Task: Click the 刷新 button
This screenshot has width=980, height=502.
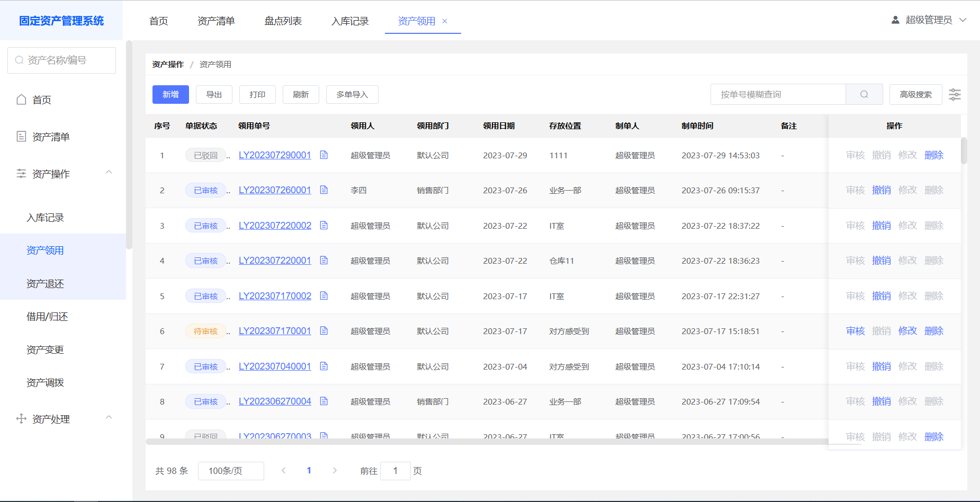Action: pos(301,94)
